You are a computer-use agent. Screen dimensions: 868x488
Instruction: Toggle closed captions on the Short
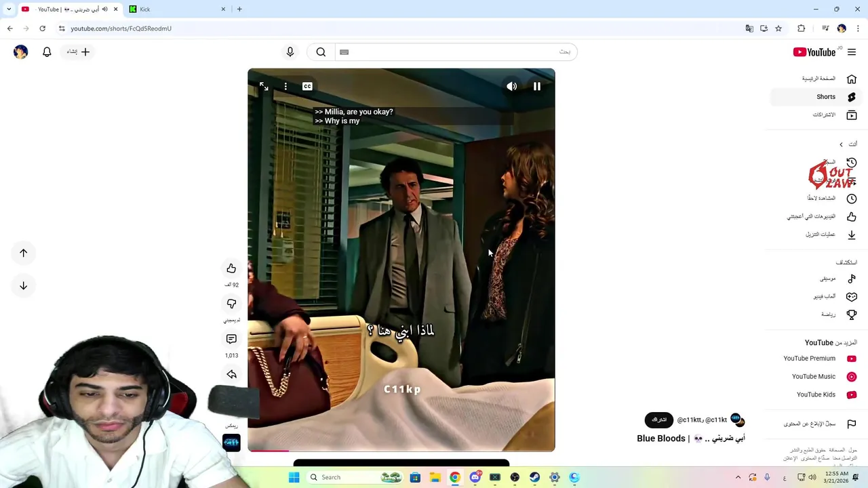click(307, 86)
